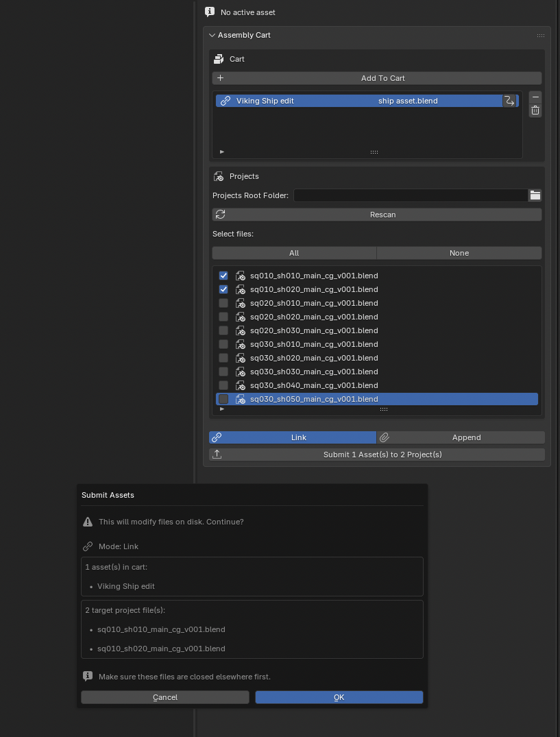Click sq010_sh020_main_cg_v001.blend in dialog target list
560x737 pixels.
point(161,649)
